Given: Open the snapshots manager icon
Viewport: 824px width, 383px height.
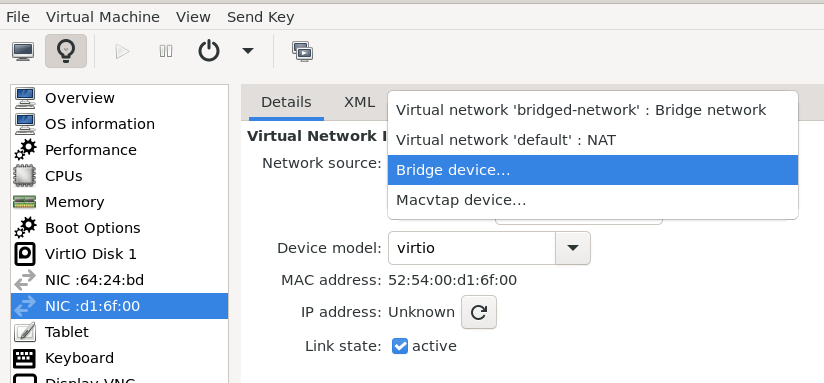Looking at the screenshot, I should [303, 51].
